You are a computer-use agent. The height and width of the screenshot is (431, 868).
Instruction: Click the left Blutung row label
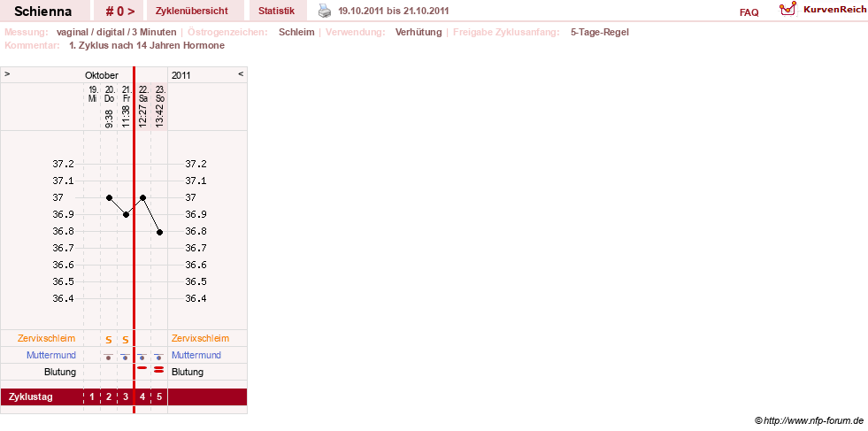tap(60, 373)
